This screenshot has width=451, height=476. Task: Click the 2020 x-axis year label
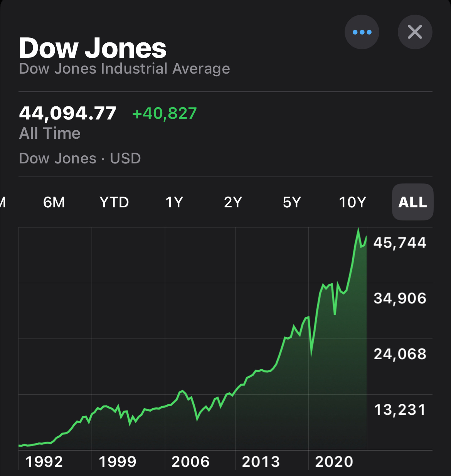(x=334, y=462)
